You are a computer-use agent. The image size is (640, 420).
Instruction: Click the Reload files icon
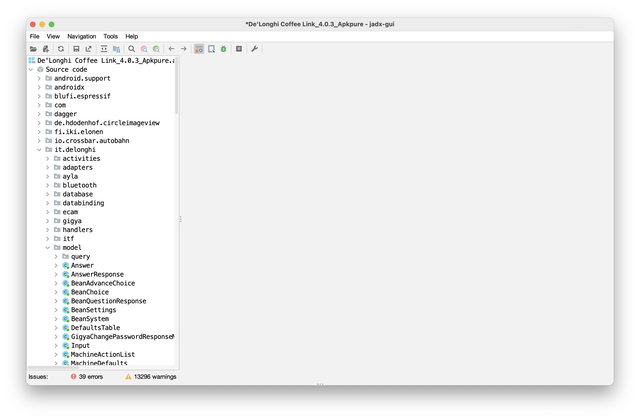pyautogui.click(x=61, y=49)
